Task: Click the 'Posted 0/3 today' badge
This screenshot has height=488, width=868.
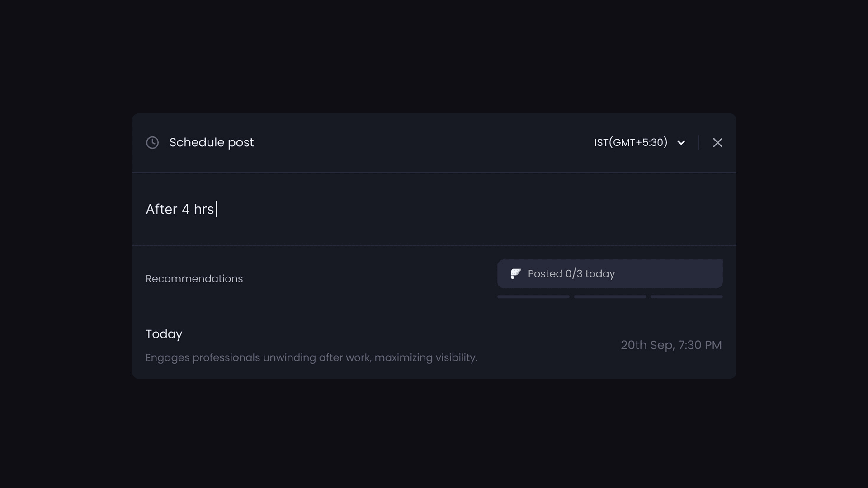Action: pyautogui.click(x=609, y=274)
